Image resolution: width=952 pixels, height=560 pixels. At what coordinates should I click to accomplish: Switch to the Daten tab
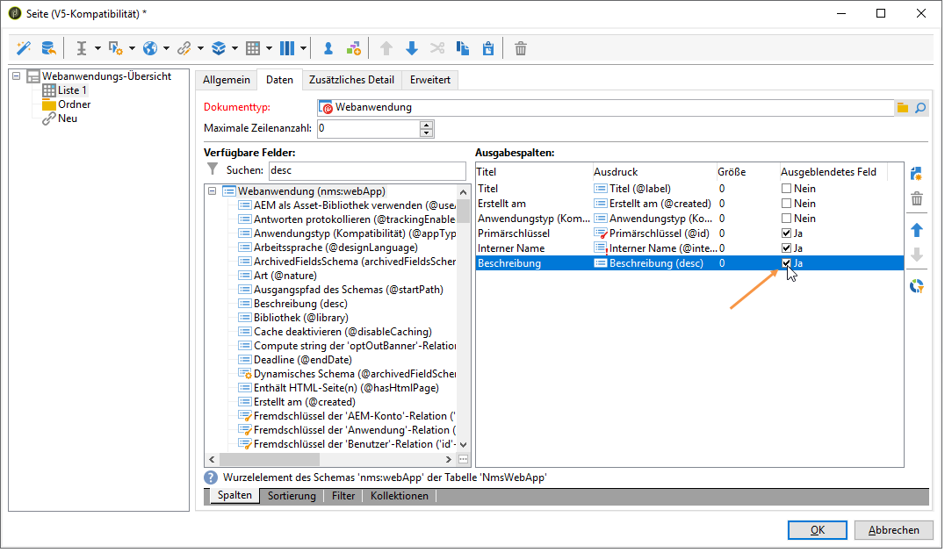pyautogui.click(x=279, y=80)
